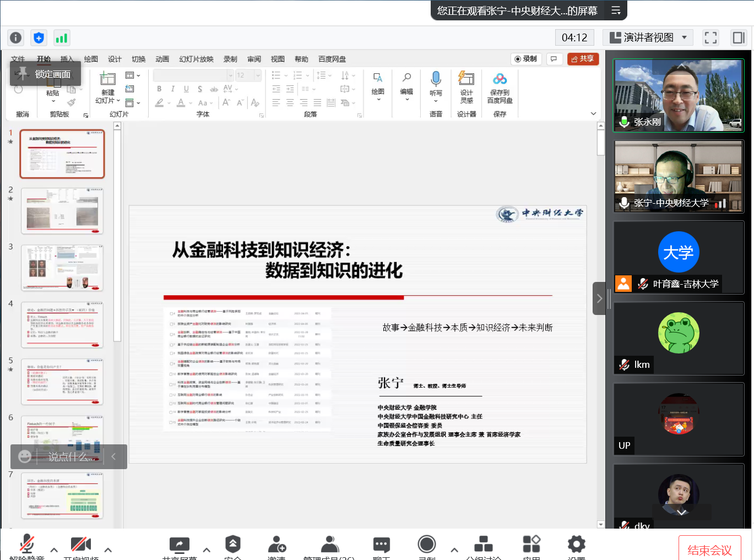This screenshot has width=754, height=560.
Task: Enter fullscreen with the corner-brackets icon
Action: pyautogui.click(x=710, y=37)
